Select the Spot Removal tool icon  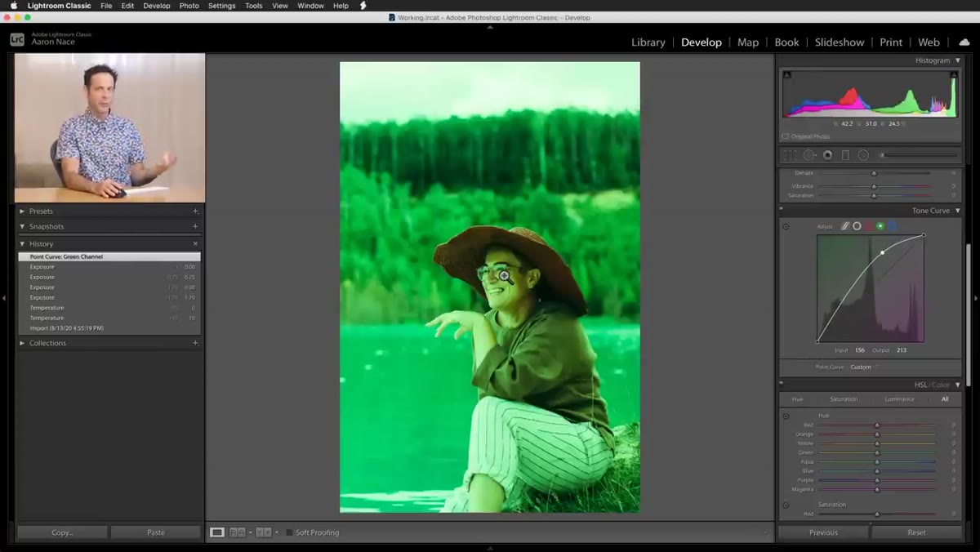coord(809,155)
